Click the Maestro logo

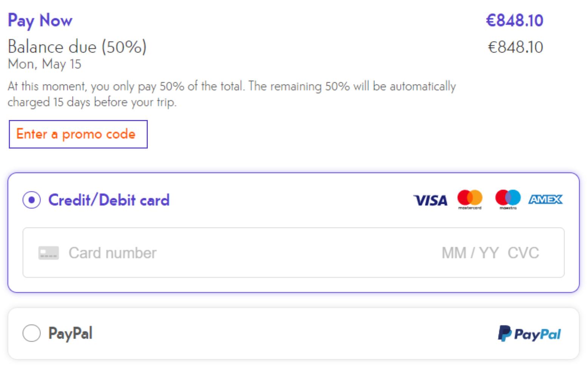(x=508, y=199)
